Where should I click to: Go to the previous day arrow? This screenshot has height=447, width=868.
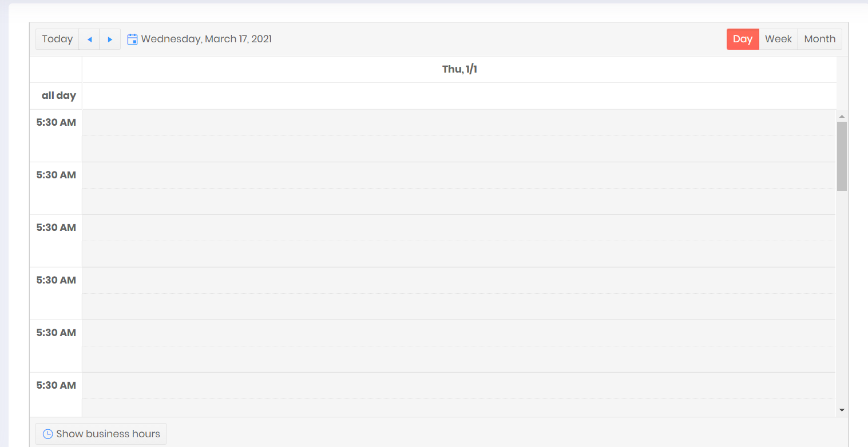(89, 39)
